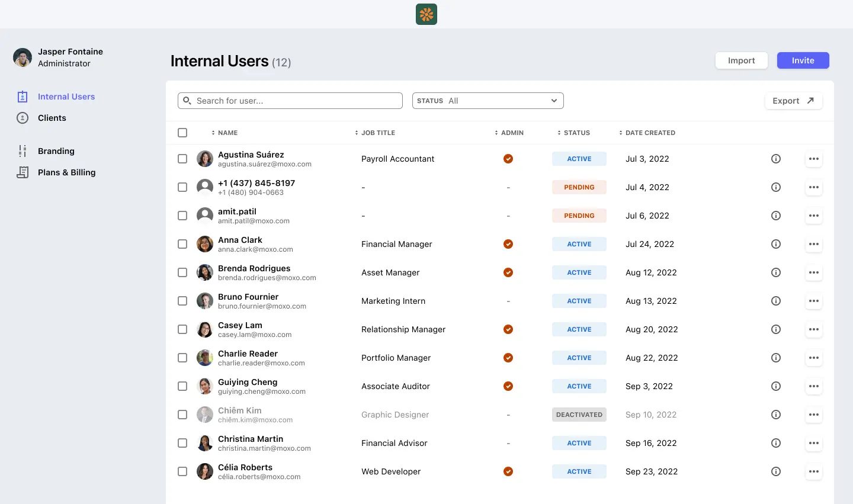Toggle the Name column sort arrows
Screen dimensions: 853x504
tap(213, 133)
